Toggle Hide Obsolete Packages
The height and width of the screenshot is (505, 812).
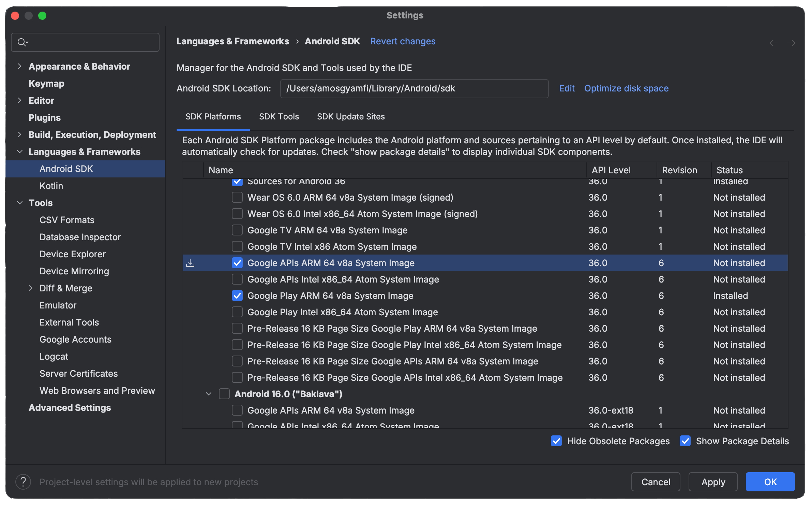click(x=556, y=441)
